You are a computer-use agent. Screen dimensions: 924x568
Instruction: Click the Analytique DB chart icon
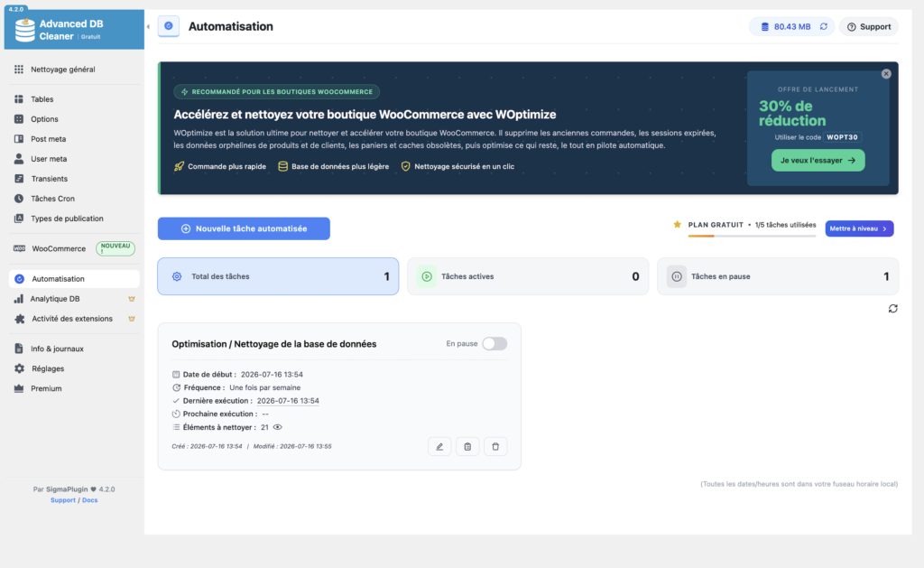(x=19, y=299)
